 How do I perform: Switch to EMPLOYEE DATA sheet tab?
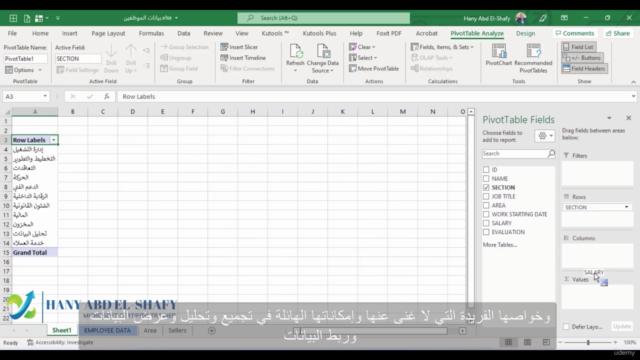tap(107, 331)
